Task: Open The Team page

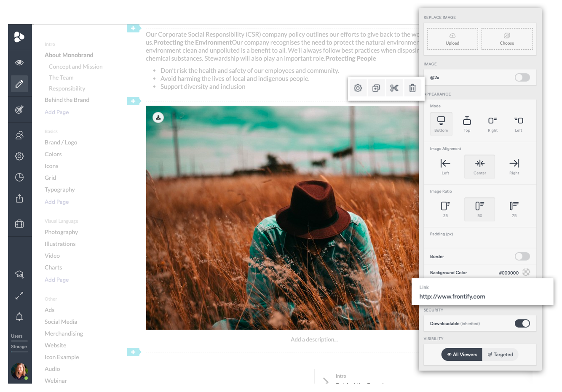Action: (x=61, y=77)
